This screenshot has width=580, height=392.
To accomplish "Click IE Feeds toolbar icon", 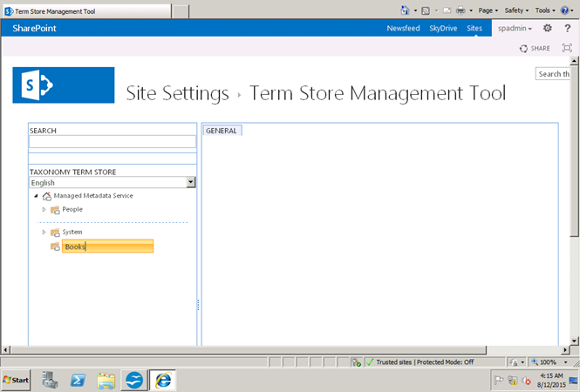I will [x=426, y=10].
